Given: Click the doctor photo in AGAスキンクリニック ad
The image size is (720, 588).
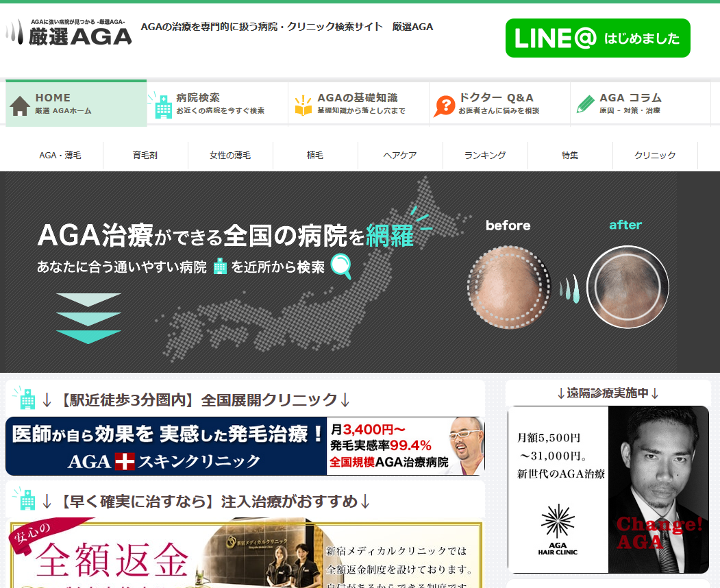Looking at the screenshot, I should tap(467, 445).
